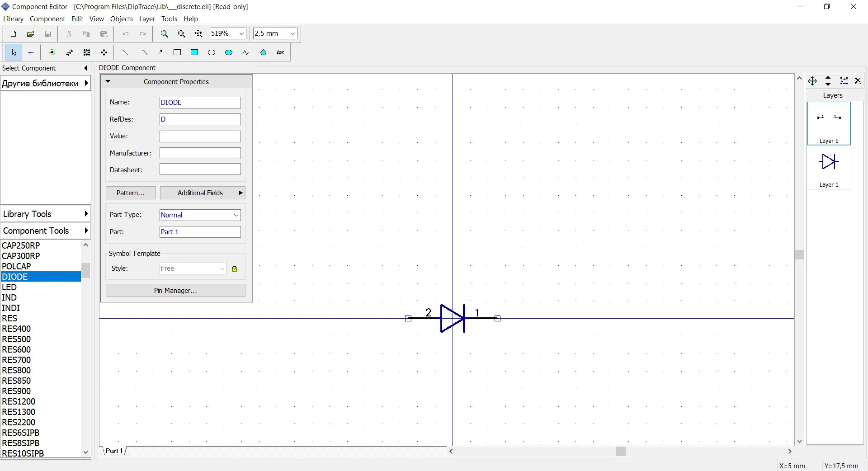This screenshot has height=471, width=868.
Task: Open the Pin Manager... dialog
Action: click(x=175, y=291)
